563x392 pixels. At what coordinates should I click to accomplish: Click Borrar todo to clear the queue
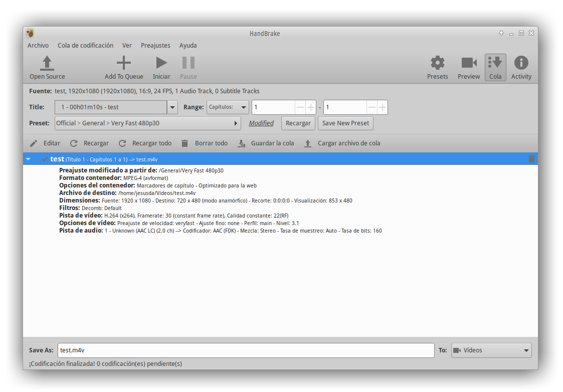205,143
